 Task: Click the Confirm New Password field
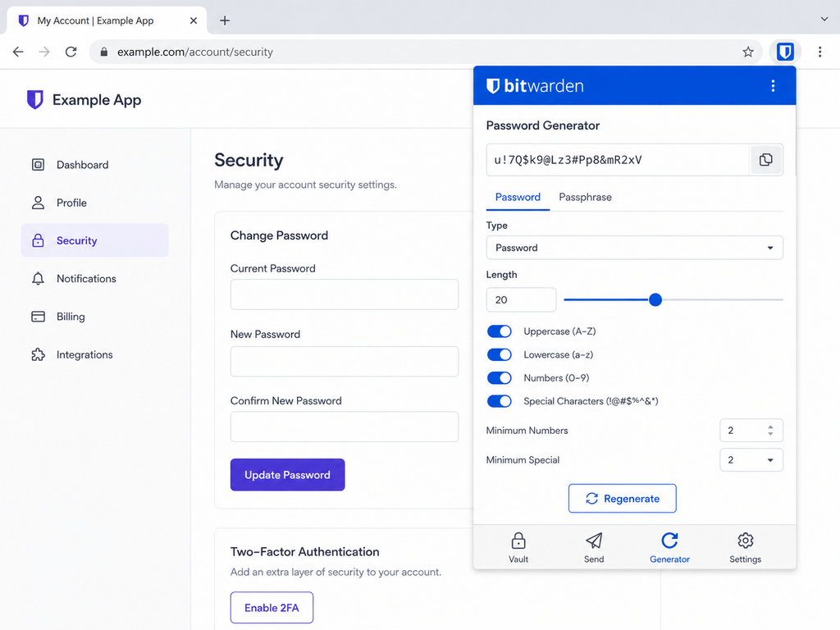(x=345, y=427)
